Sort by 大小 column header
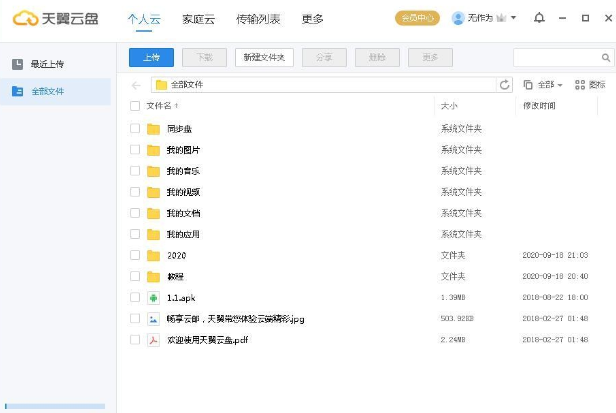616x413 pixels. (x=449, y=106)
